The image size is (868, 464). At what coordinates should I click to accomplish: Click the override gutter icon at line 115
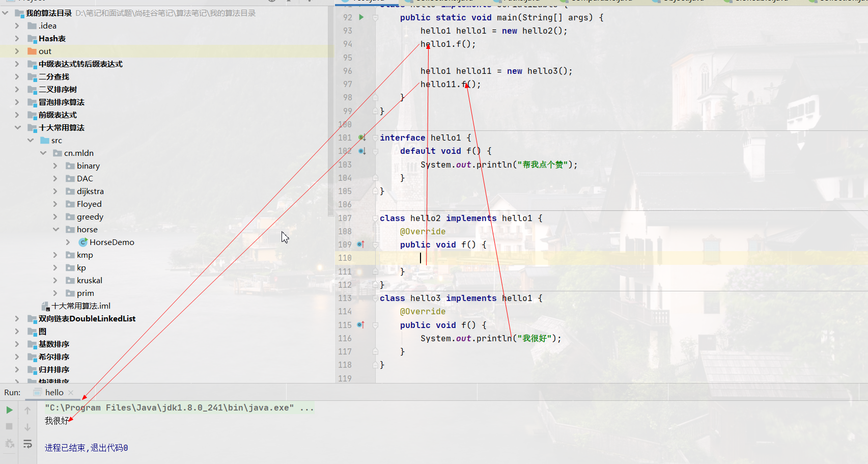tap(361, 325)
